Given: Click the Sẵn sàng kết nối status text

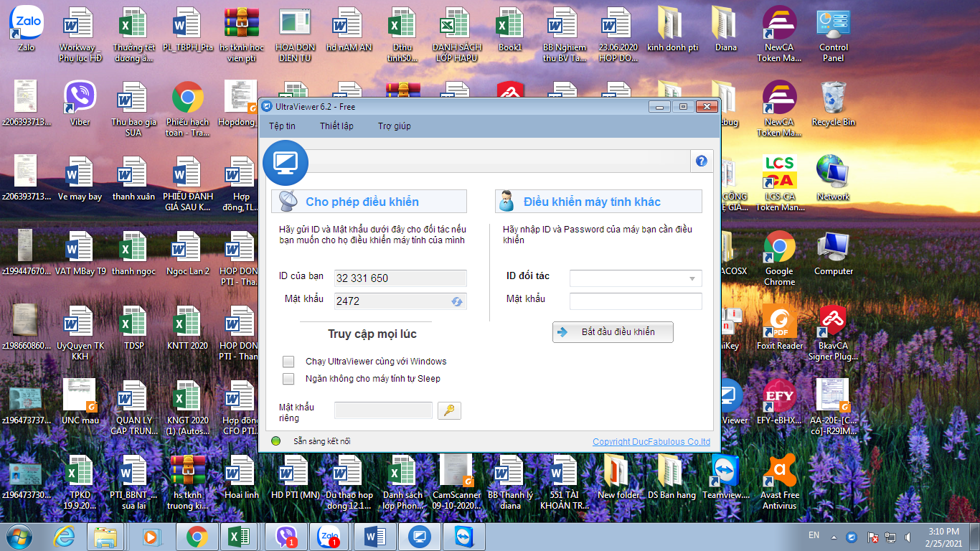Looking at the screenshot, I should (322, 441).
